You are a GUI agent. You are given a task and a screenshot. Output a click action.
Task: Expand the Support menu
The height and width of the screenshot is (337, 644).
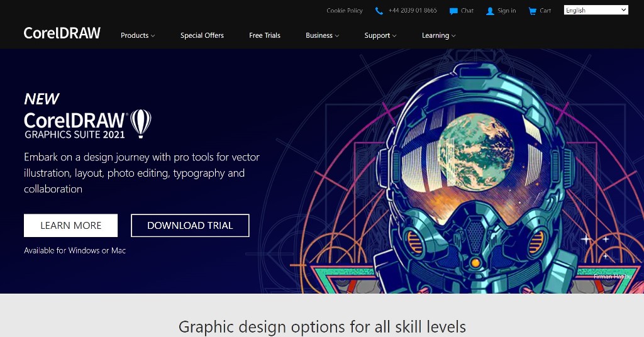point(380,36)
